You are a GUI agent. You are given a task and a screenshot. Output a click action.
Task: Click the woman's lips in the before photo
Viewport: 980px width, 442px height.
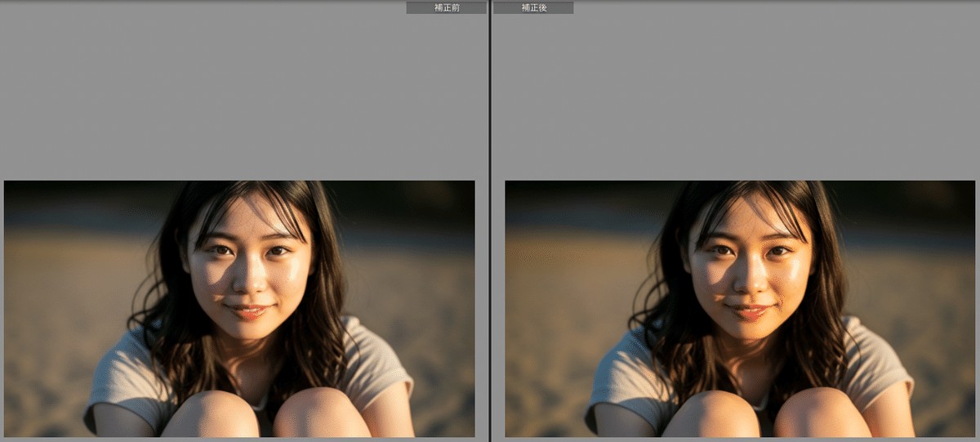coord(249,311)
